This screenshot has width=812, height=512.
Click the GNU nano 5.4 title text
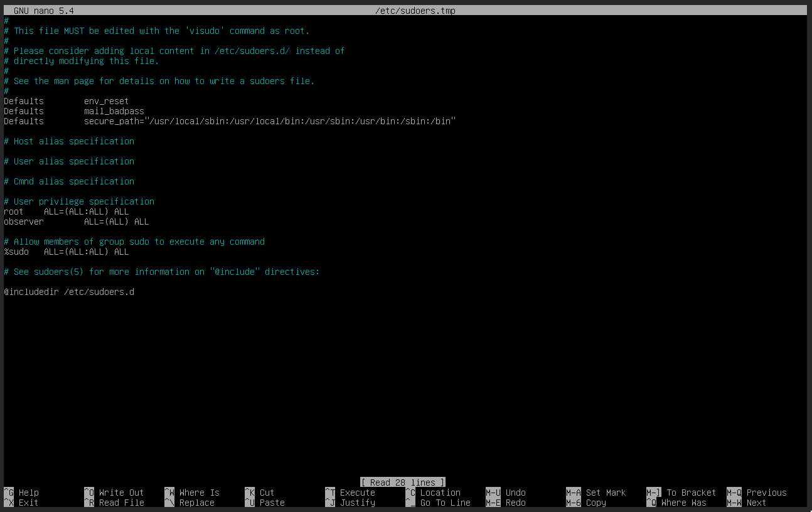[x=44, y=11]
